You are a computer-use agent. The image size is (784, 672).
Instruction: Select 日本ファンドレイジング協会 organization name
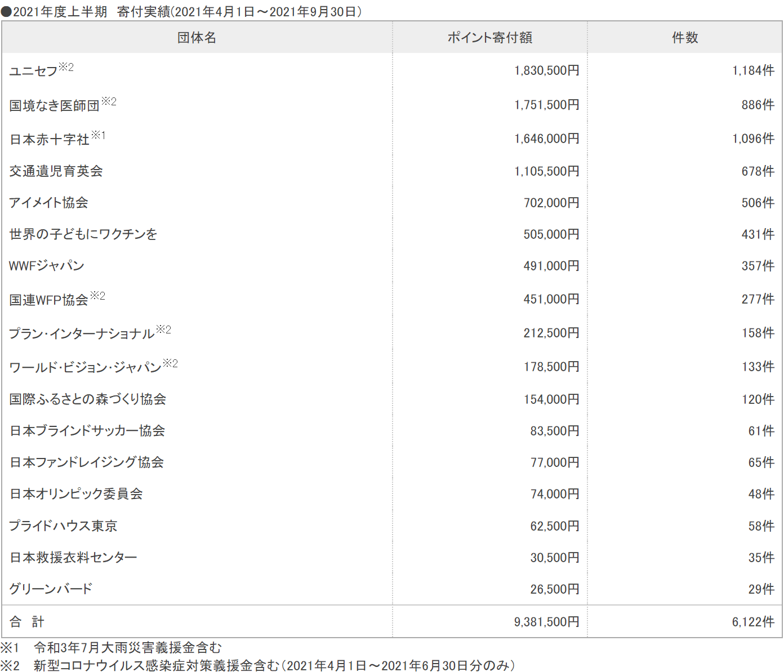click(x=87, y=462)
